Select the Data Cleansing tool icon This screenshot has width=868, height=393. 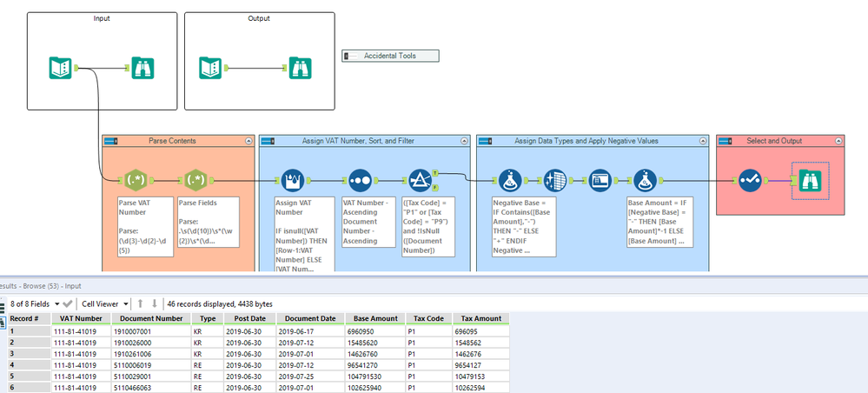pos(554,180)
